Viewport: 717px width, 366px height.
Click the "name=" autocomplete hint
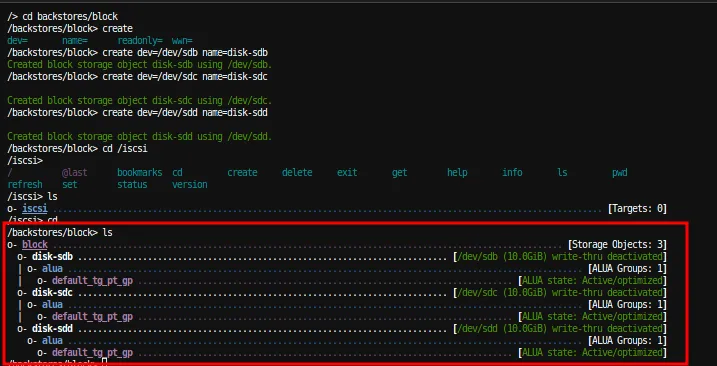click(x=75, y=41)
